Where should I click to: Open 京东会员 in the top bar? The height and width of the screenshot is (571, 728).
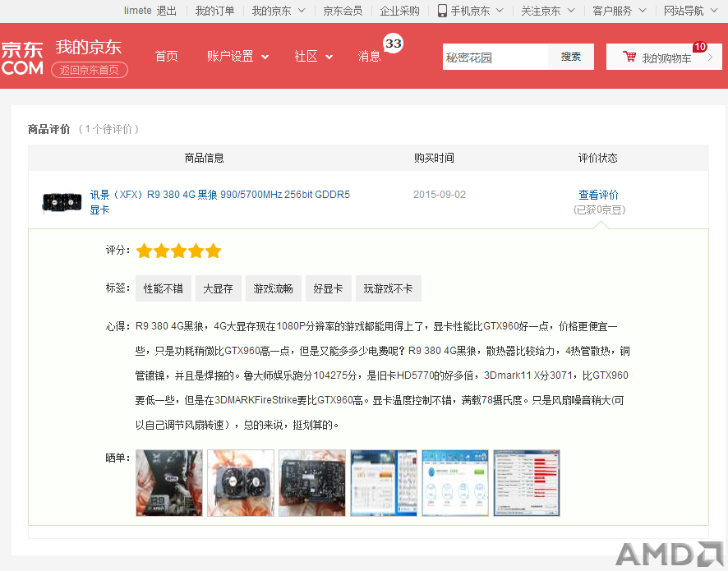tap(343, 11)
